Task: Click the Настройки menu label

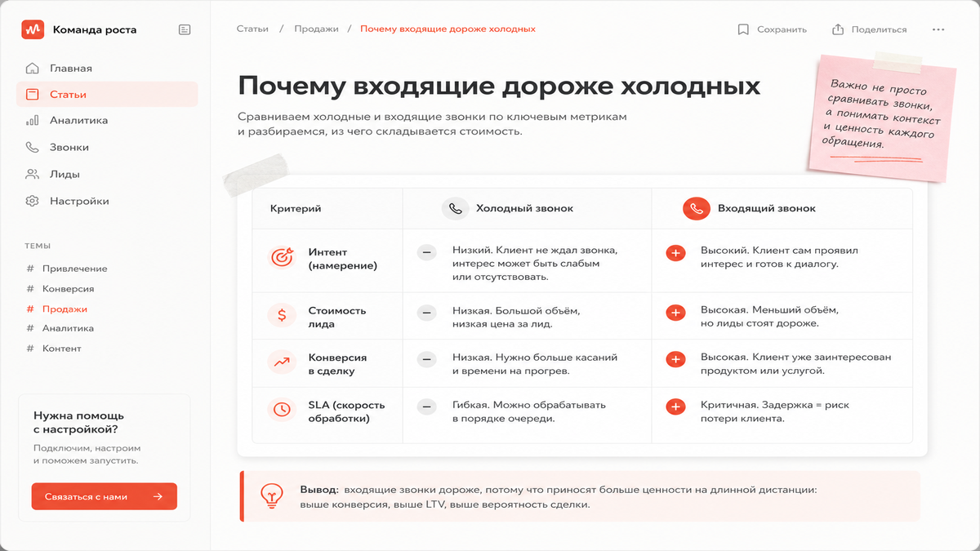Action: (x=79, y=201)
